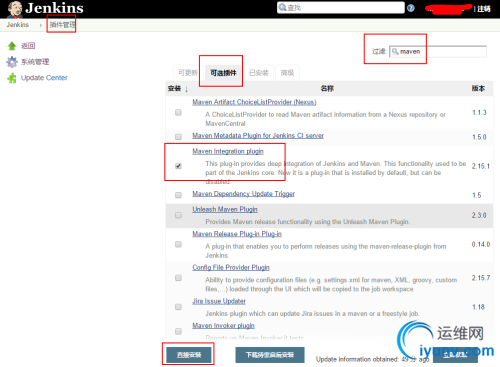500x367 pixels.
Task: Open the 系统管理 sidebar link
Action: click(x=35, y=62)
